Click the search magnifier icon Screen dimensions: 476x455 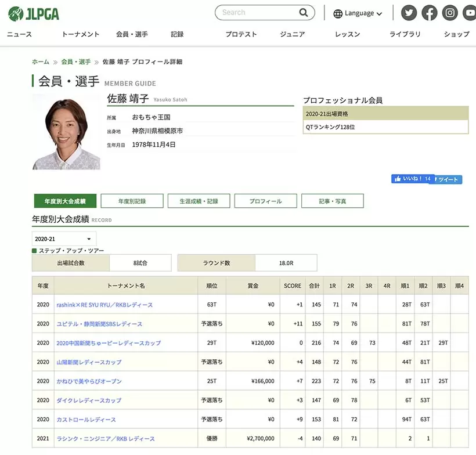304,13
